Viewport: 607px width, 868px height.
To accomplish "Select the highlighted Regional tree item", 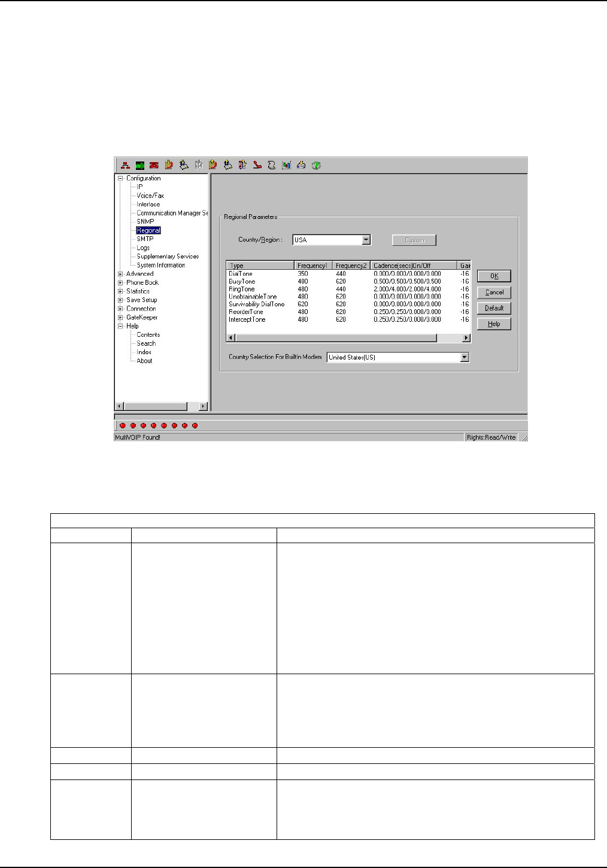I will pos(148,230).
